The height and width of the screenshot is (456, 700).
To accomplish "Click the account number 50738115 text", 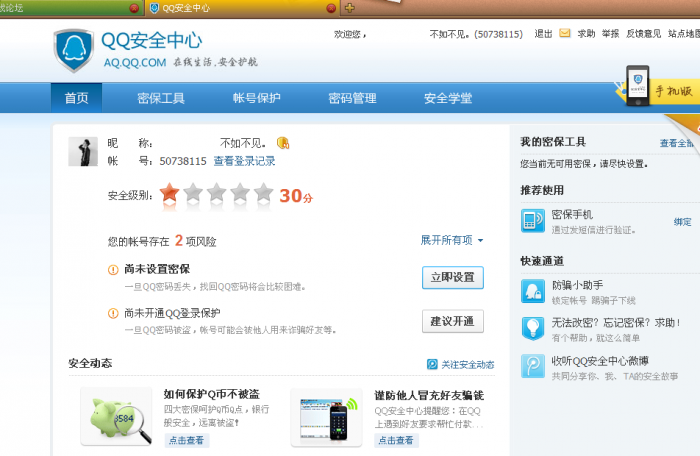I will coord(183,161).
